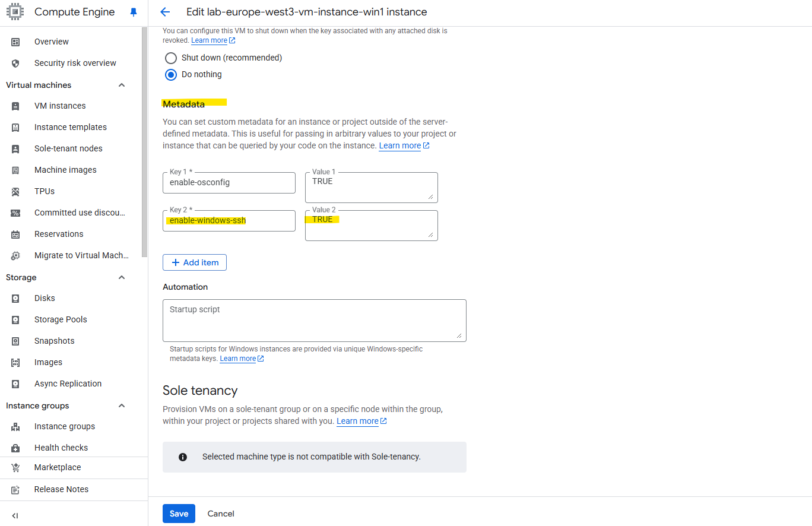
Task: Open the Reservations menu item
Action: (59, 234)
